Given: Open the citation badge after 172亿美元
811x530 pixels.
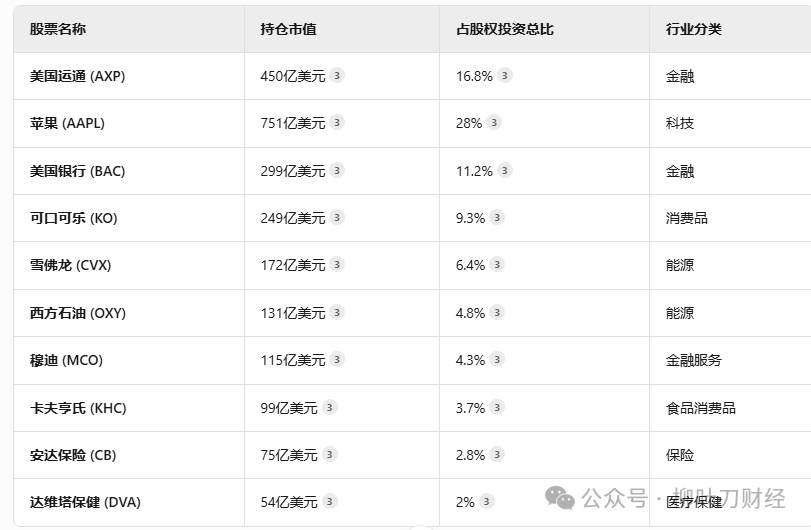Looking at the screenshot, I should click(337, 265).
